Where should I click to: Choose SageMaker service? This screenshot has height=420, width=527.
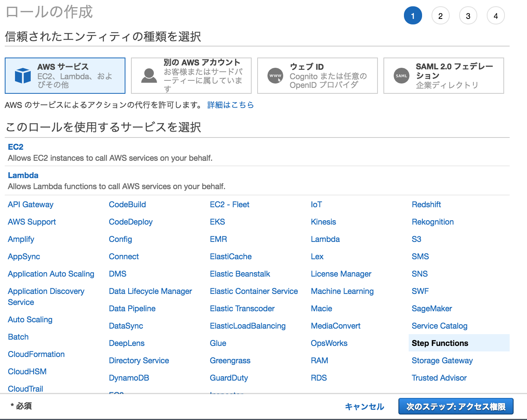pyautogui.click(x=432, y=308)
